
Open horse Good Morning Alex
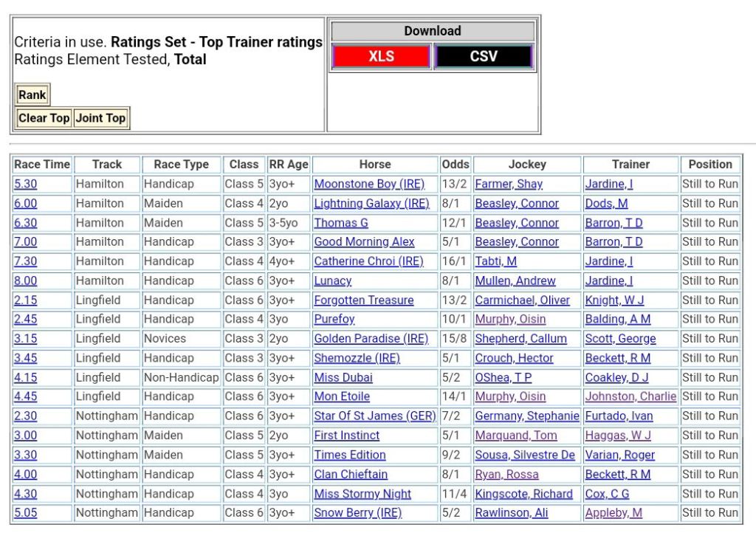pos(364,242)
